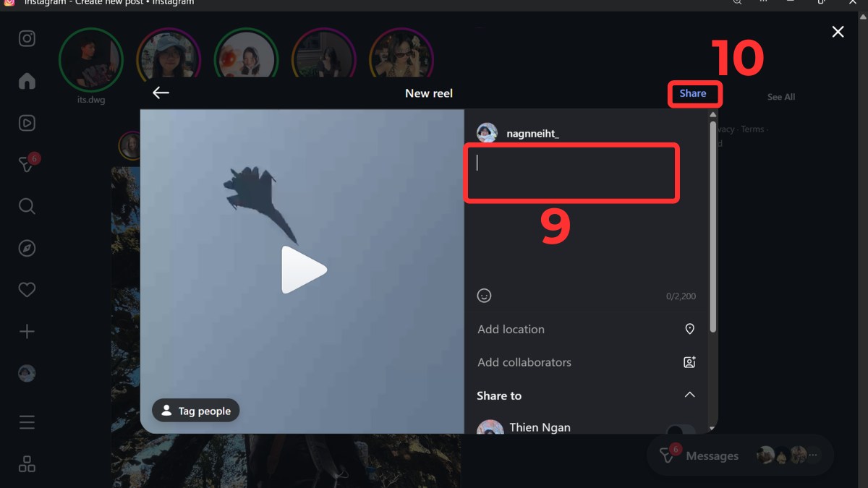
Task: Open the More hamburger menu
Action: coord(27,421)
